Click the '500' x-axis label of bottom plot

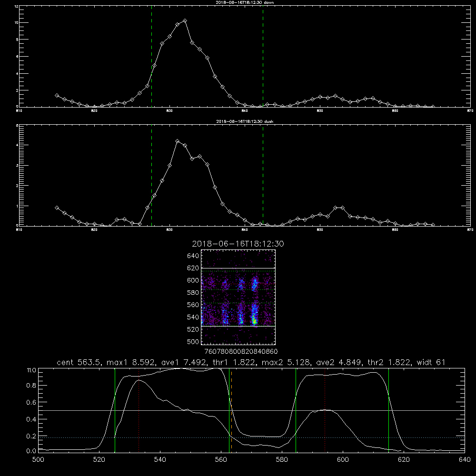[x=38, y=460]
